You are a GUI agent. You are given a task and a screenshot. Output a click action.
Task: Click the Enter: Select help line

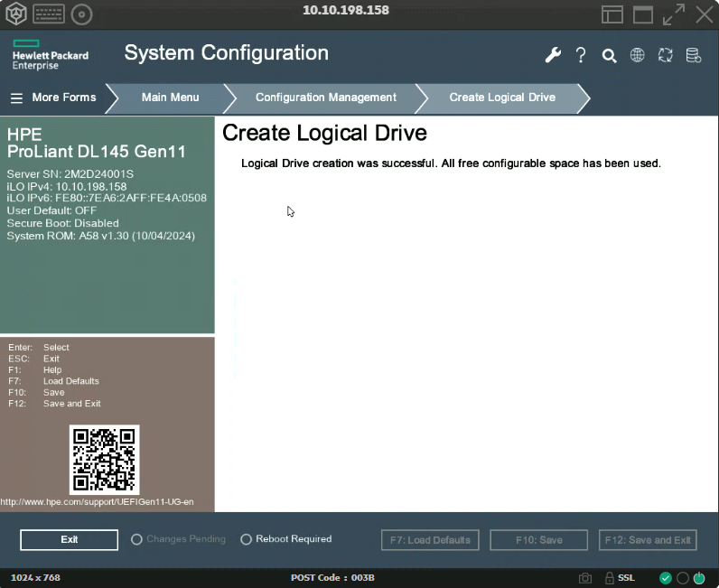coord(39,347)
